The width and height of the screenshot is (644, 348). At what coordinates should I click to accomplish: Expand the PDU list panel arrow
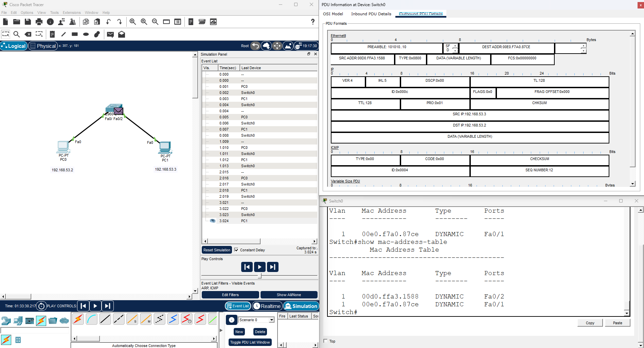pos(221,330)
